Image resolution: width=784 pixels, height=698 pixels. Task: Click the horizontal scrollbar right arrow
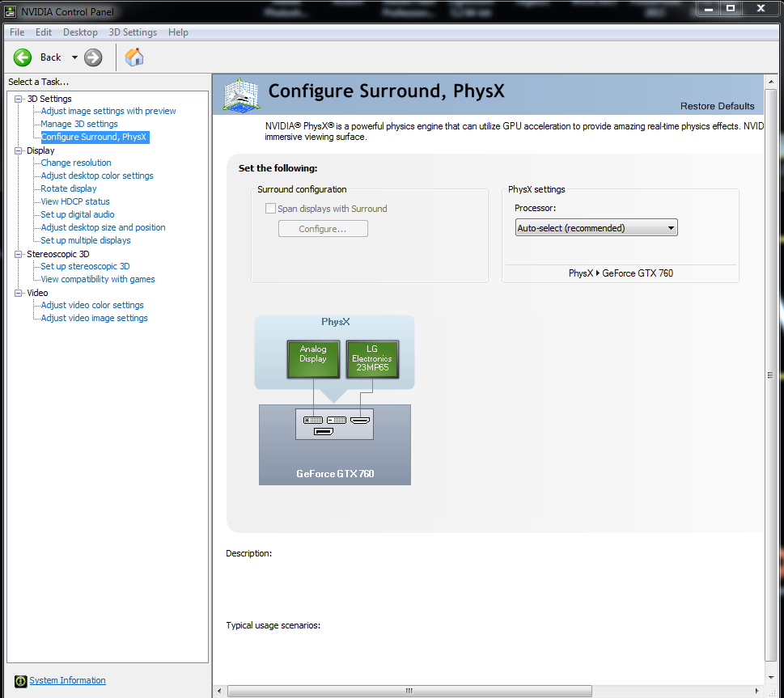(757, 691)
